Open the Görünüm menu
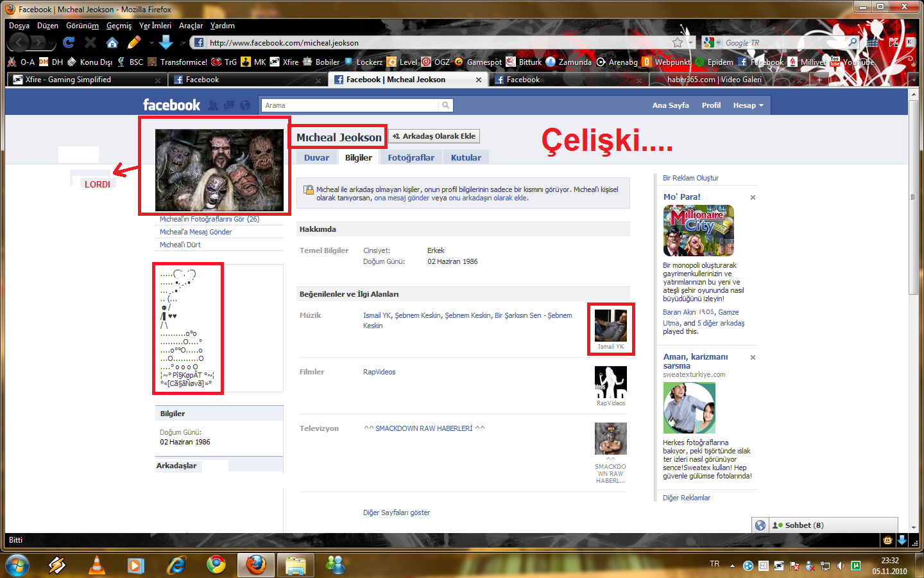 click(x=83, y=26)
